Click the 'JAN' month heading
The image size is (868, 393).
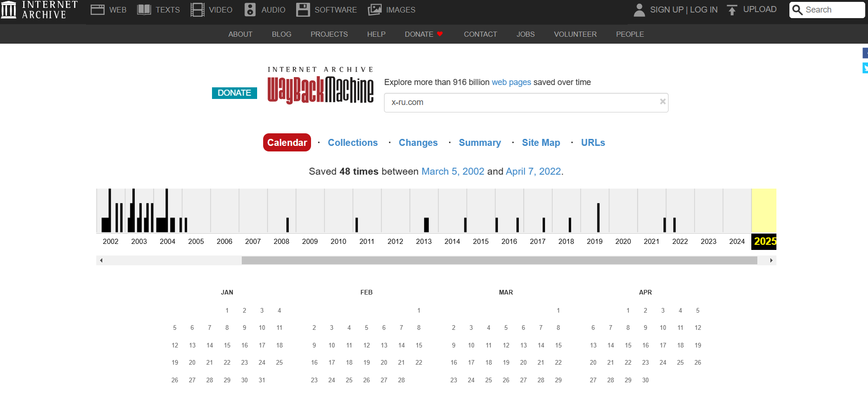coord(227,292)
